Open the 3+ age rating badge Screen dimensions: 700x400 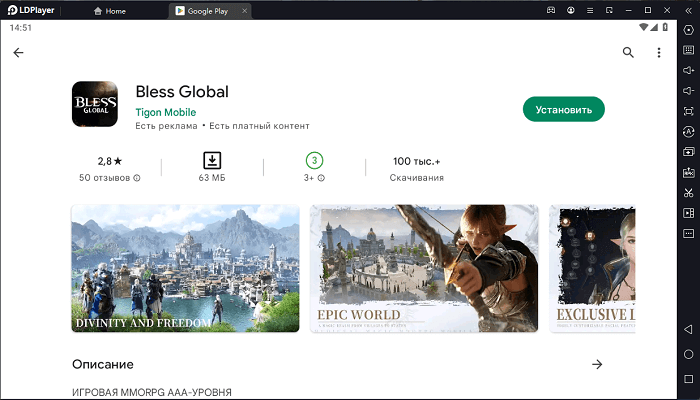314,160
